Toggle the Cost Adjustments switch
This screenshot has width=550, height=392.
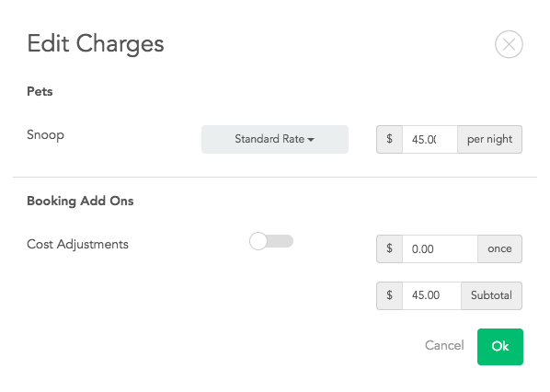point(271,241)
